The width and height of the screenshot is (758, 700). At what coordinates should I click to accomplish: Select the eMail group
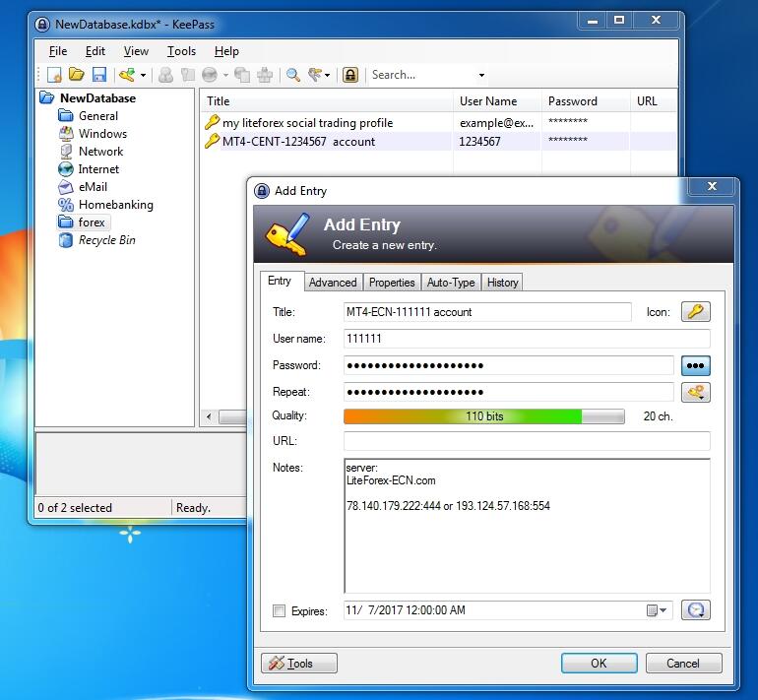(93, 187)
